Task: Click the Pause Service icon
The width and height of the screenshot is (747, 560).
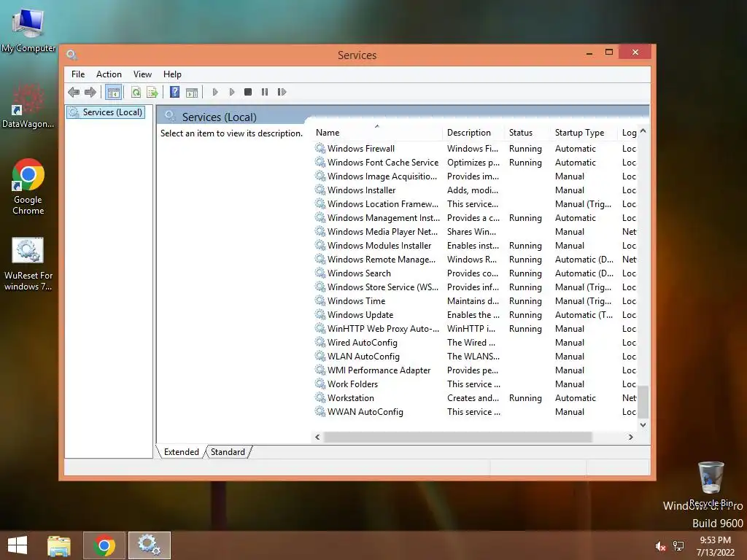Action: tap(265, 92)
